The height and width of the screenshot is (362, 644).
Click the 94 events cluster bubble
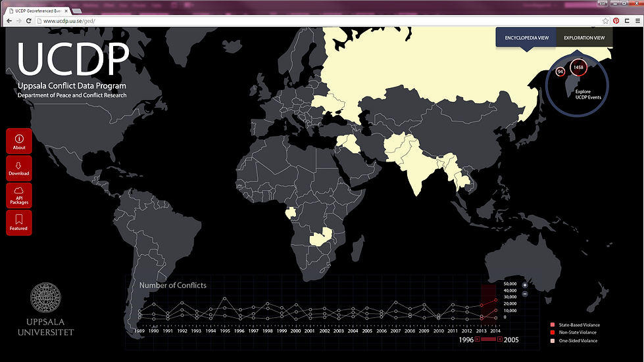point(560,72)
